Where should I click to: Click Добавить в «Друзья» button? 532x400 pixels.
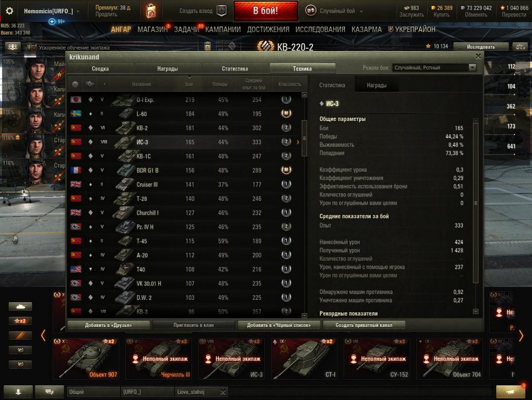(108, 325)
